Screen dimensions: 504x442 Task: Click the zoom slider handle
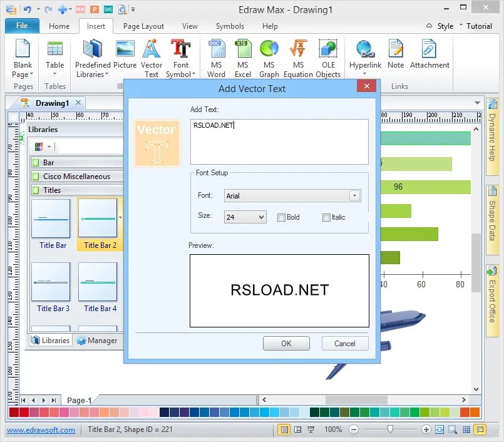pos(390,429)
